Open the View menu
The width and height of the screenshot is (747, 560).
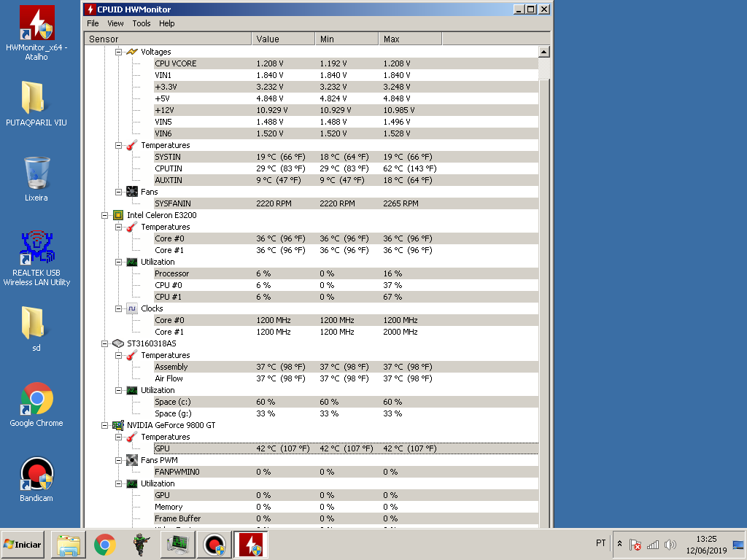(x=115, y=23)
